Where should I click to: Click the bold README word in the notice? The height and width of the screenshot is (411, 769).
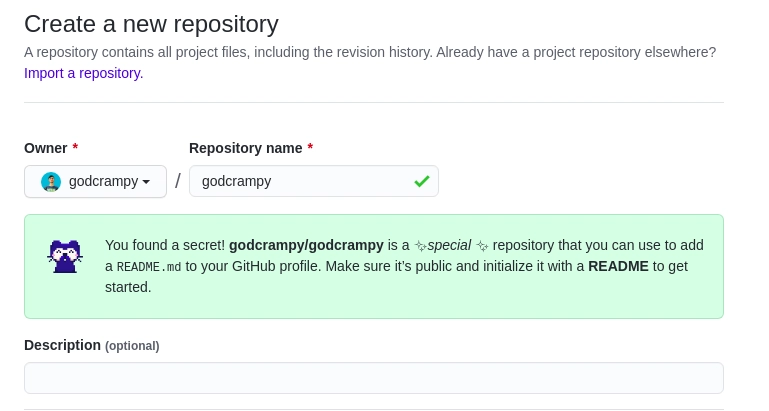pos(618,266)
